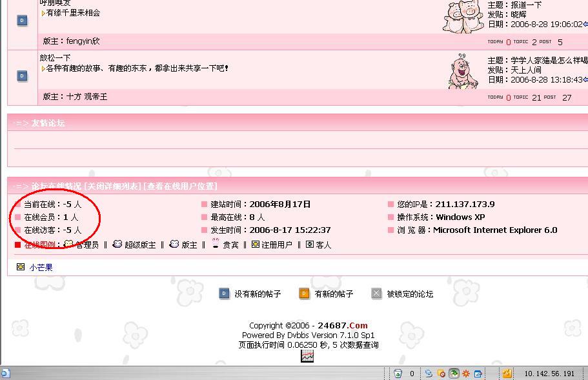Viewport: 588px width, 380px height.
Task: Click the statistics chart icon in footer
Action: [x=307, y=356]
